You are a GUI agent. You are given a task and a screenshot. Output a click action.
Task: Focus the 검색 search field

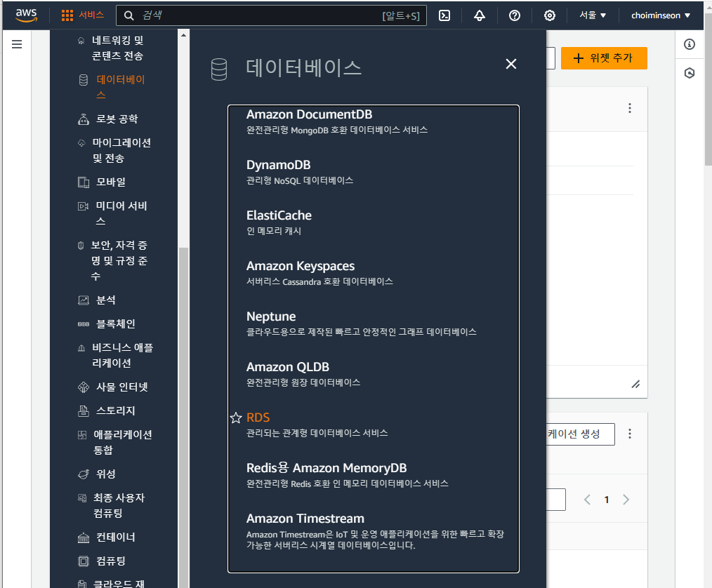pos(271,15)
